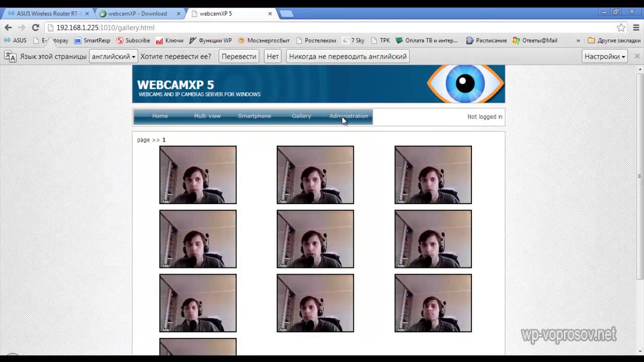Open the Настройки dropdown in infobar
Image resolution: width=644 pixels, height=362 pixels.
click(x=605, y=56)
